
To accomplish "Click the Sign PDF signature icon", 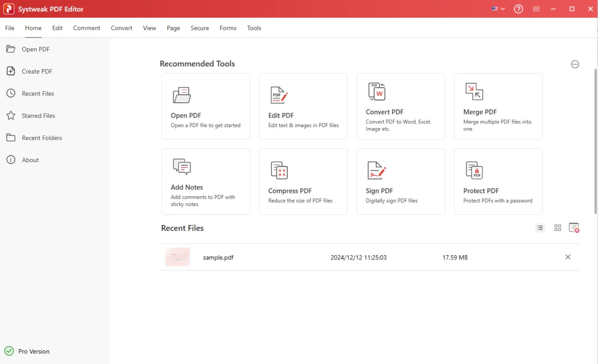I will (376, 170).
